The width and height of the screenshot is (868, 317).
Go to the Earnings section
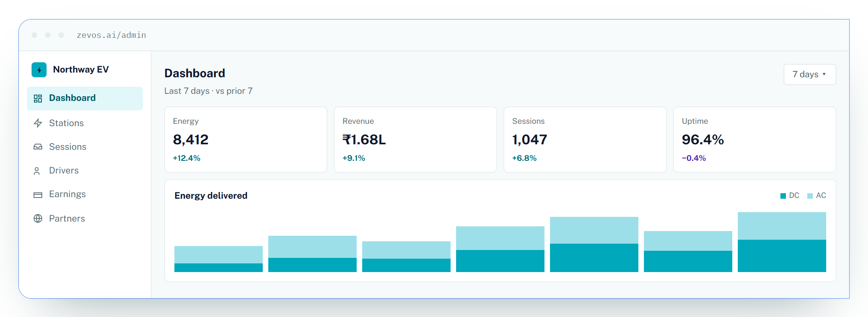pos(85,194)
